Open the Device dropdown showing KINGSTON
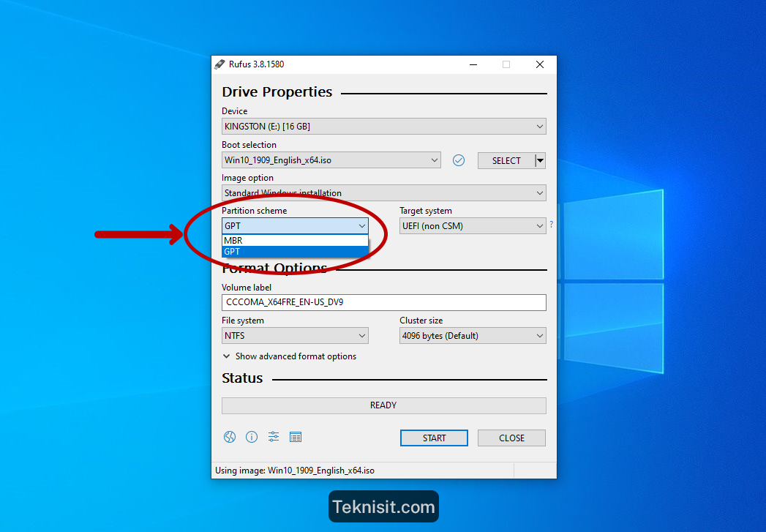The image size is (766, 532). (384, 127)
